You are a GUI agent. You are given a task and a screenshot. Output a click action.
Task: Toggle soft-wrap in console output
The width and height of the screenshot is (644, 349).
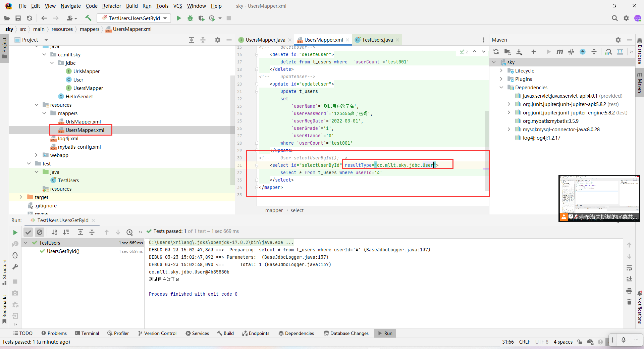(x=629, y=268)
